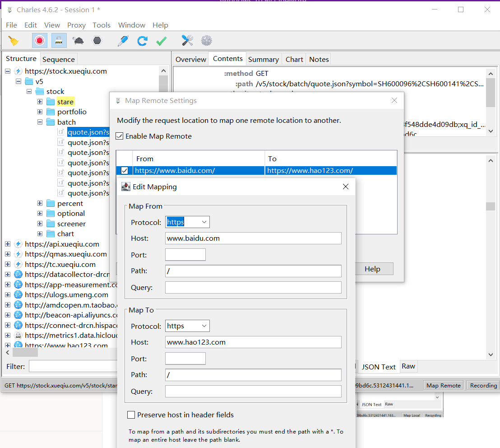Toggle the red Recording button

point(40,41)
